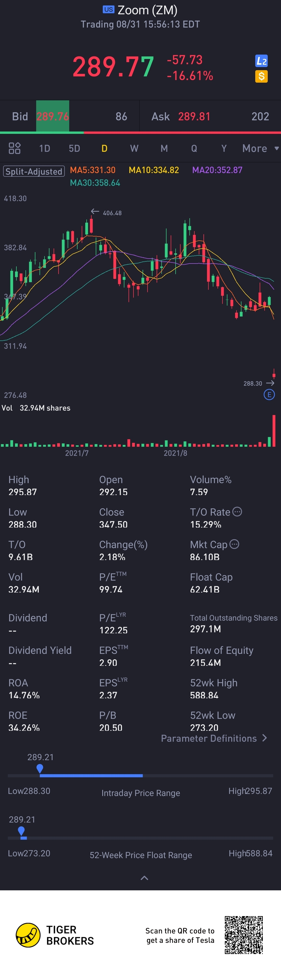Open the L2 level-two quotes icon
The width and height of the screenshot is (281, 980).
point(261,61)
